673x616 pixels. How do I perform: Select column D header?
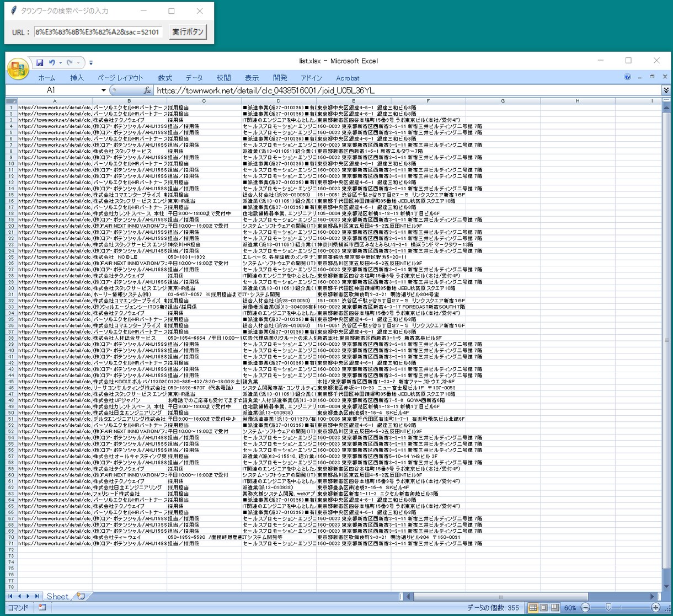[x=279, y=101]
